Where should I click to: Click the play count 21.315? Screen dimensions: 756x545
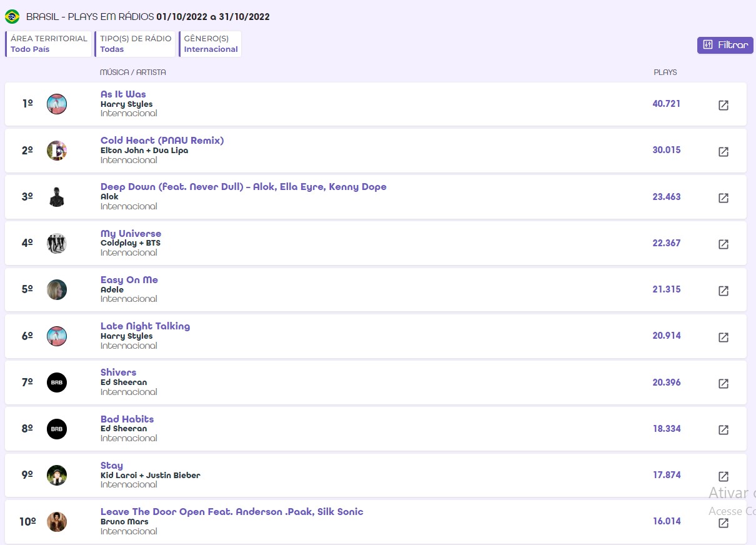click(667, 289)
